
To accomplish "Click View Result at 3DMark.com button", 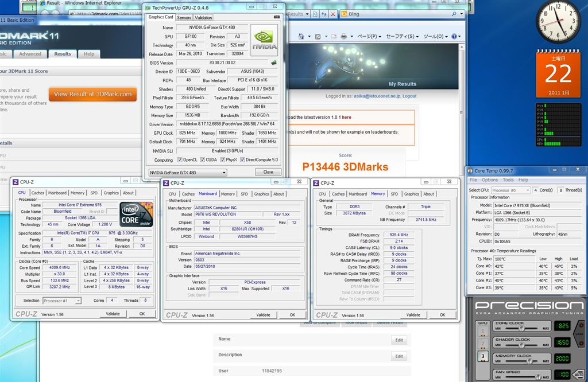I will click(92, 94).
